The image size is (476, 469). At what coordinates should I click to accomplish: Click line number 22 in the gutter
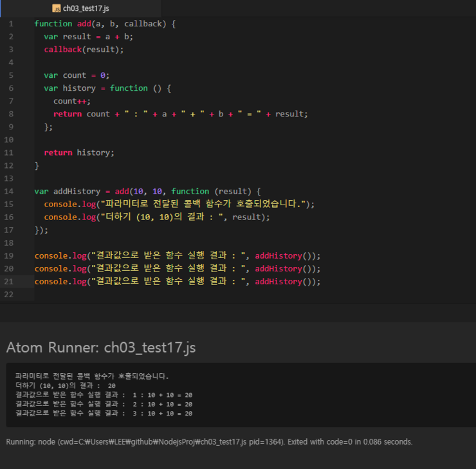coord(9,295)
